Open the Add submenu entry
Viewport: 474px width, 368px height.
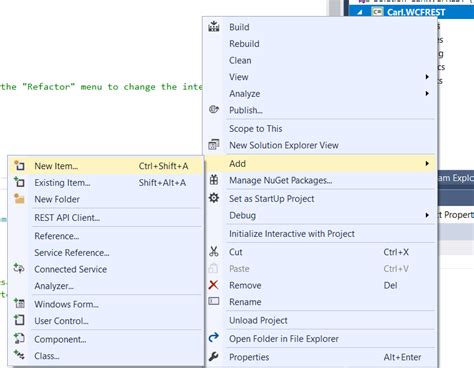[x=321, y=163]
